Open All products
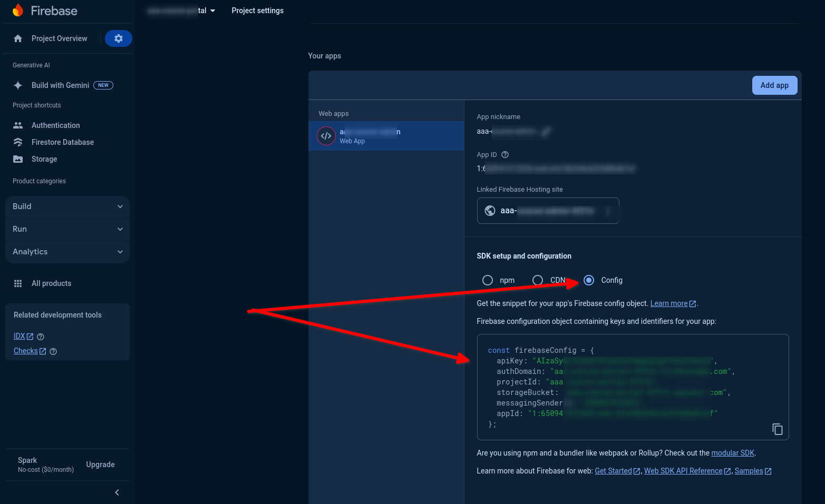The width and height of the screenshot is (825, 504). [x=51, y=283]
